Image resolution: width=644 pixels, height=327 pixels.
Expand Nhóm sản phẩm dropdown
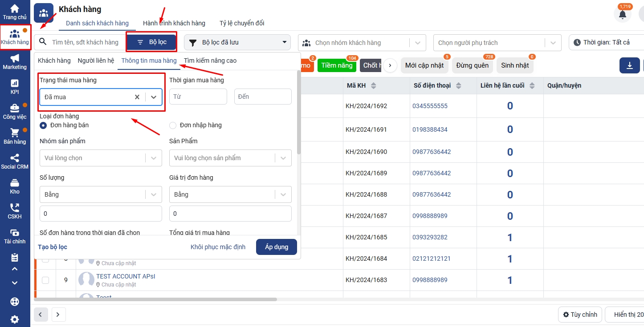(x=154, y=158)
